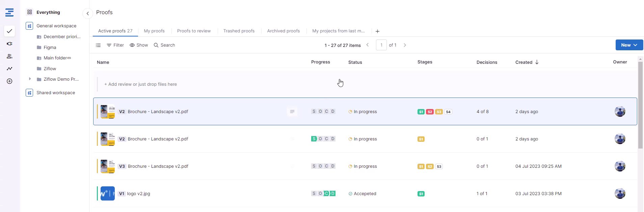644x212 pixels.
Task: Open the New dropdown button
Action: 629,45
